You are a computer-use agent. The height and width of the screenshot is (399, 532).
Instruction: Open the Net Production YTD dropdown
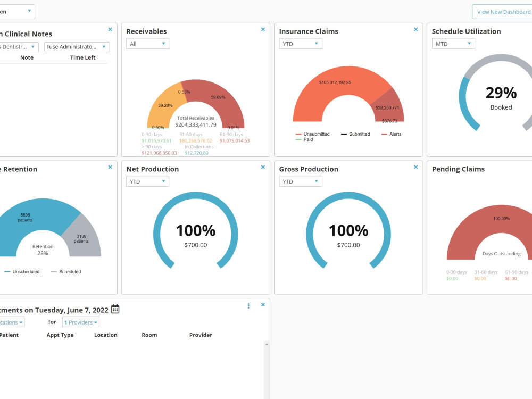[147, 181]
